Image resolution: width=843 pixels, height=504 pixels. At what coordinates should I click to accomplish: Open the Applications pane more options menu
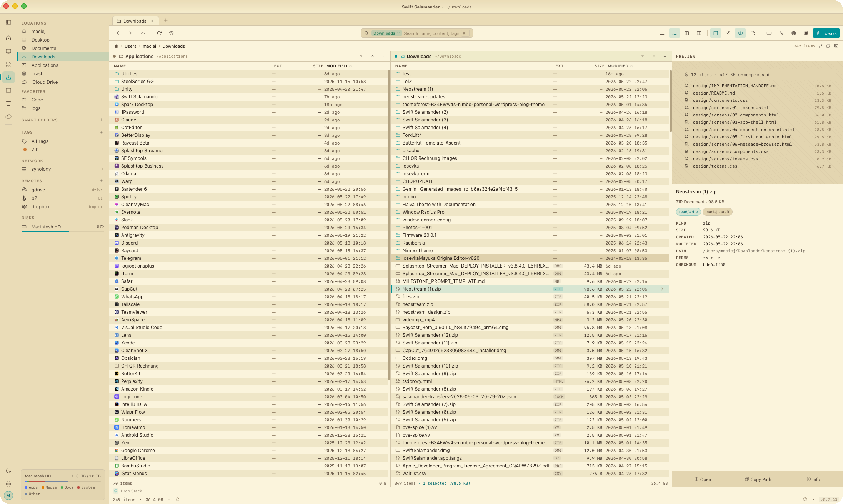383,56
